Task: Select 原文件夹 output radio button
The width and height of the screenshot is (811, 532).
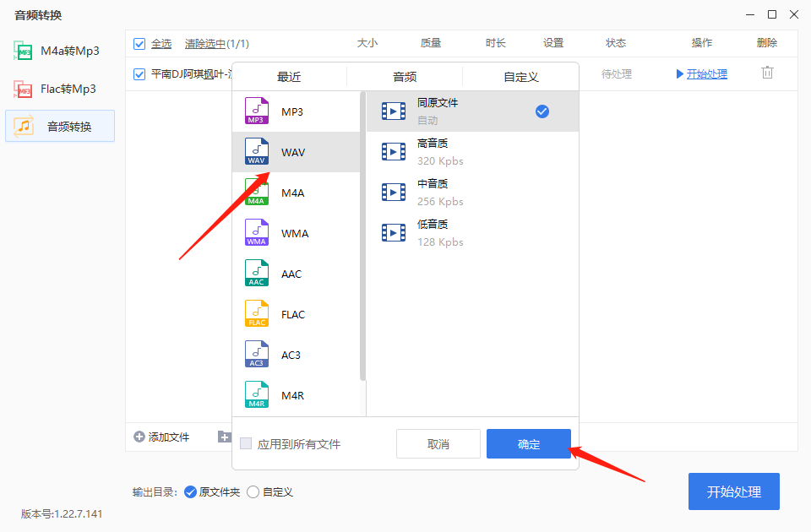Action: point(190,491)
